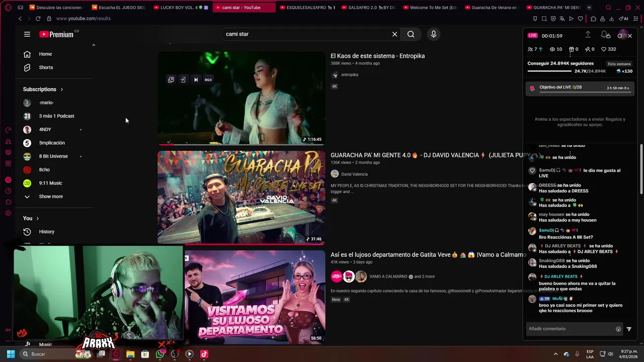Close the LIVE panel with X
This screenshot has width=644, height=362.
coord(630,36)
